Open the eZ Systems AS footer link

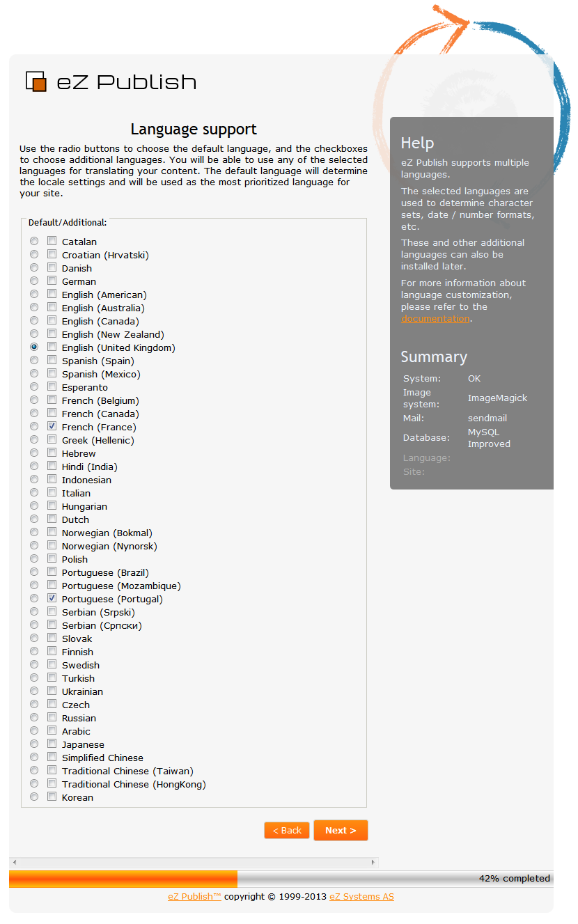(x=361, y=896)
